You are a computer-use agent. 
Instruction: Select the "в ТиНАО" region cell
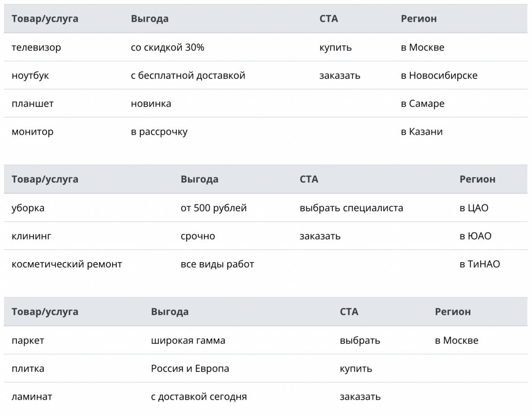click(480, 264)
